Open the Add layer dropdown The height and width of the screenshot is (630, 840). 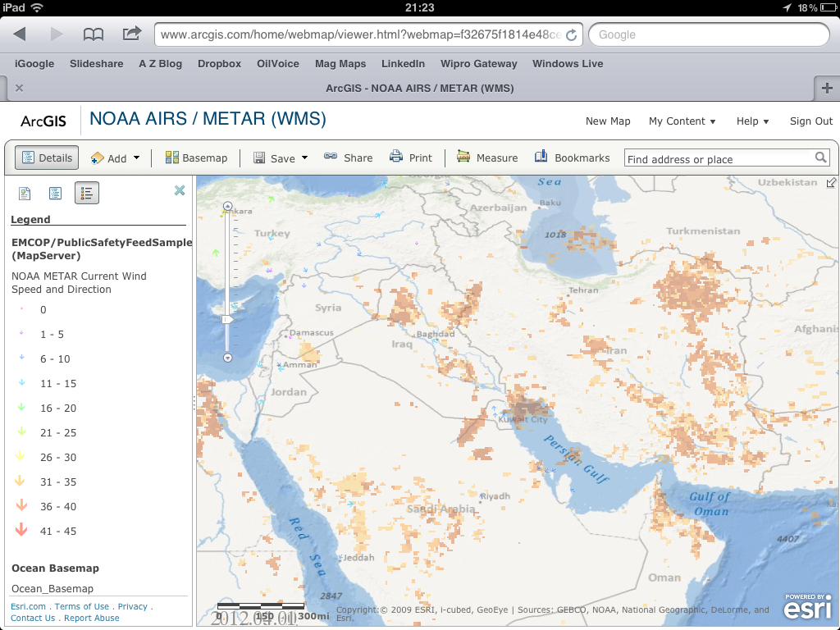click(115, 158)
